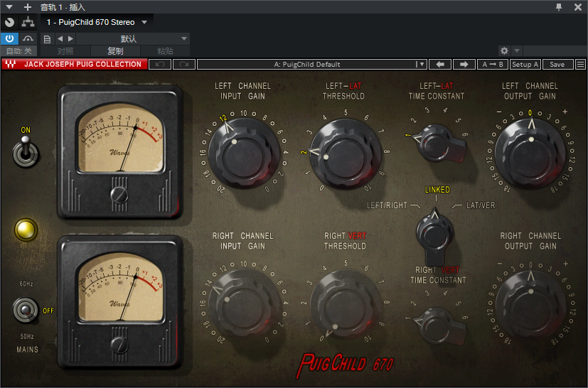Select the LAT/VER mode label
588x388 pixels.
click(x=481, y=205)
